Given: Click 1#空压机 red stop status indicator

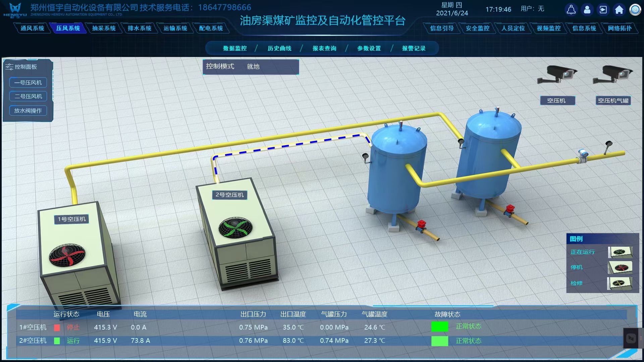Looking at the screenshot, I should point(57,327).
